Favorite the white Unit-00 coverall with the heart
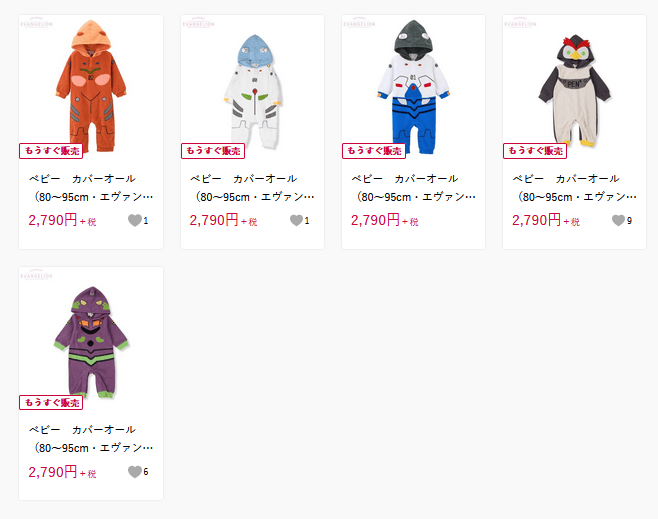Screen dimensions: 658x519 tap(296, 220)
